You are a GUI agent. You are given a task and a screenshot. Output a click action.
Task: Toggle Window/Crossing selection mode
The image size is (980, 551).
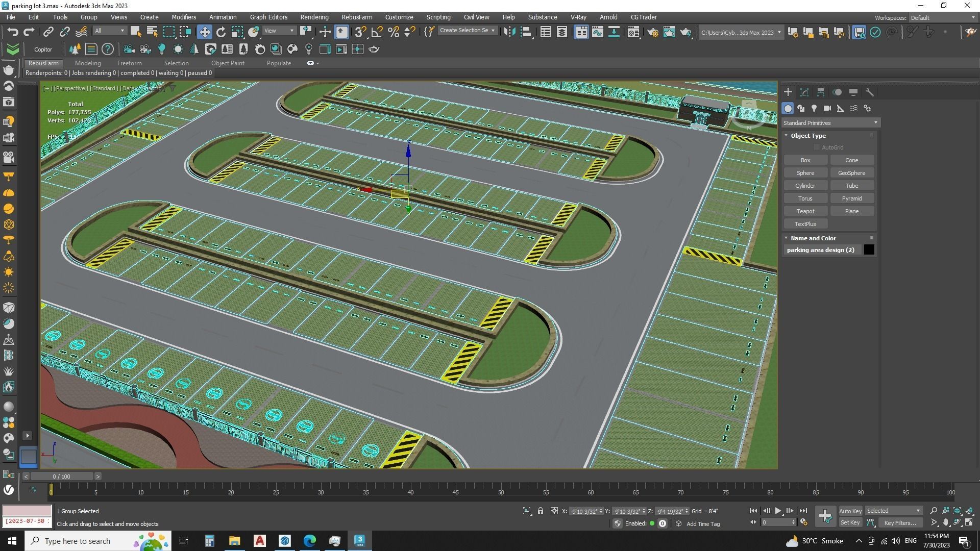(185, 32)
